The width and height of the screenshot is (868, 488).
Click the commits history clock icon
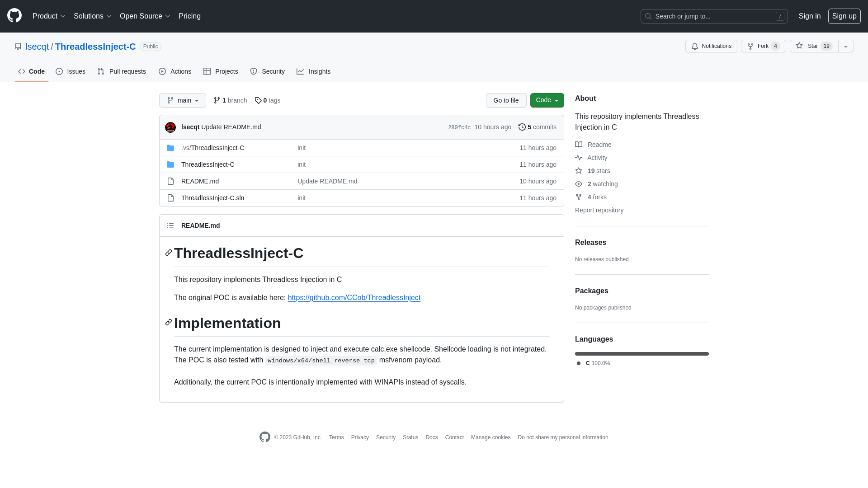522,127
